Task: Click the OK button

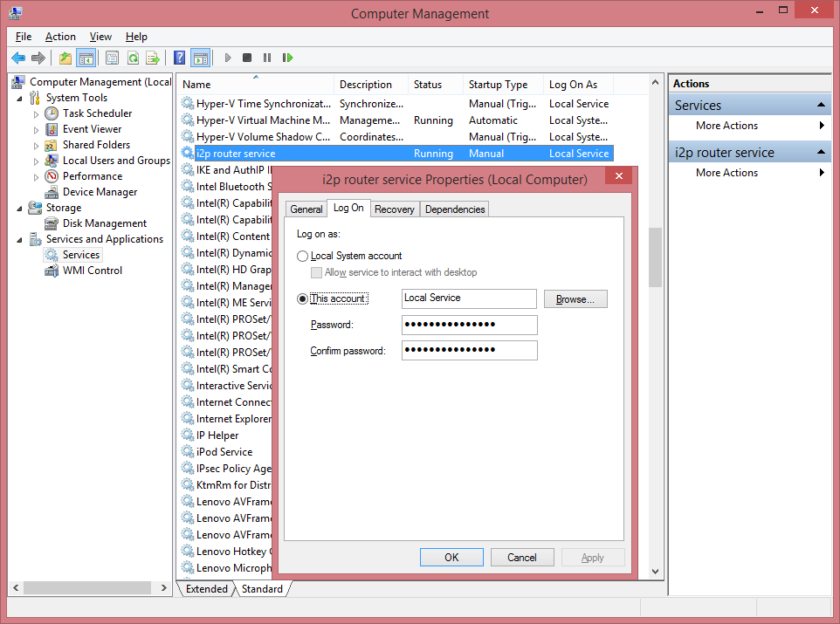Action: [451, 557]
